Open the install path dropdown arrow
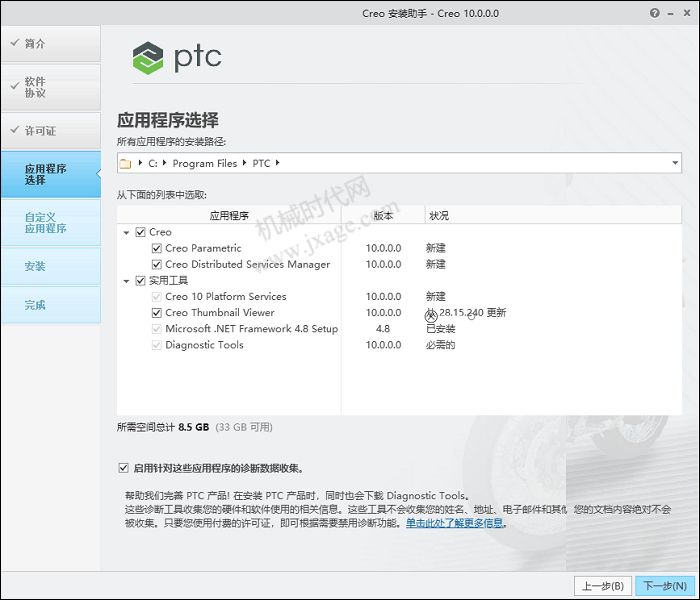Screen dimensions: 700x600 (x=675, y=163)
